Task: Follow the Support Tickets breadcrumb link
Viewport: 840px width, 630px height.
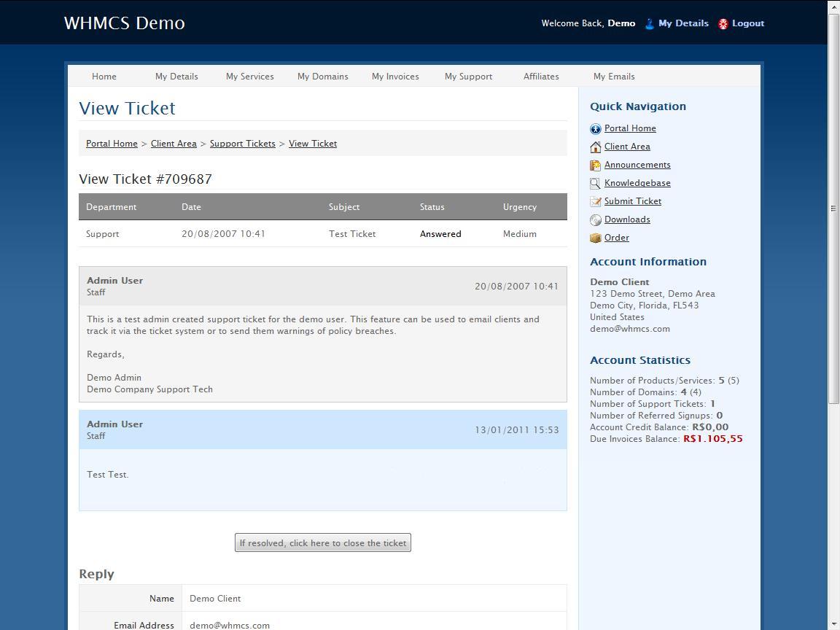Action: pyautogui.click(x=242, y=144)
